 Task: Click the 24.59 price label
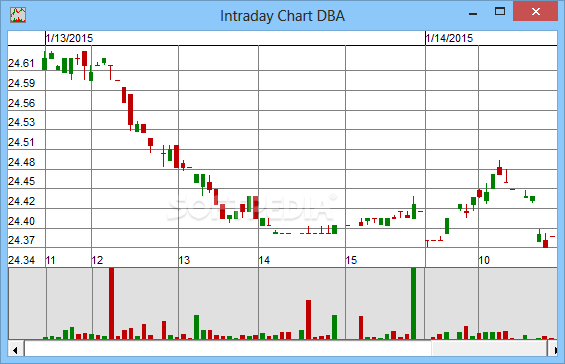[x=21, y=83]
